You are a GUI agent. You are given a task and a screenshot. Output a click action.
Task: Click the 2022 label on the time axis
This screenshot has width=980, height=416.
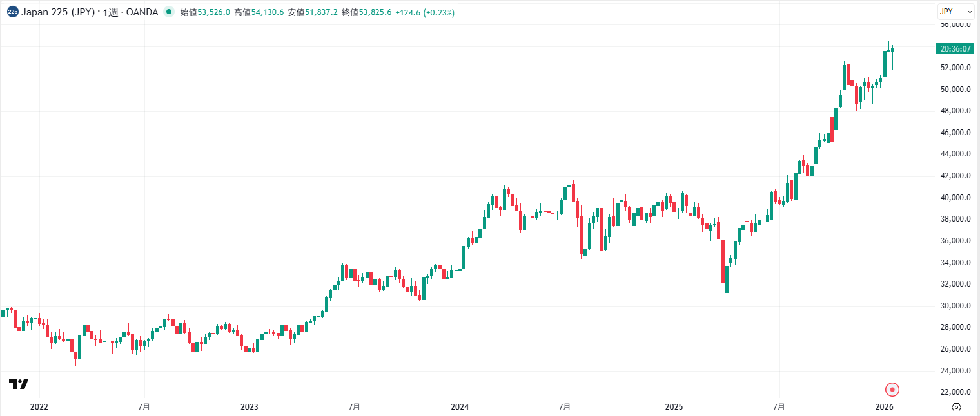click(x=39, y=406)
